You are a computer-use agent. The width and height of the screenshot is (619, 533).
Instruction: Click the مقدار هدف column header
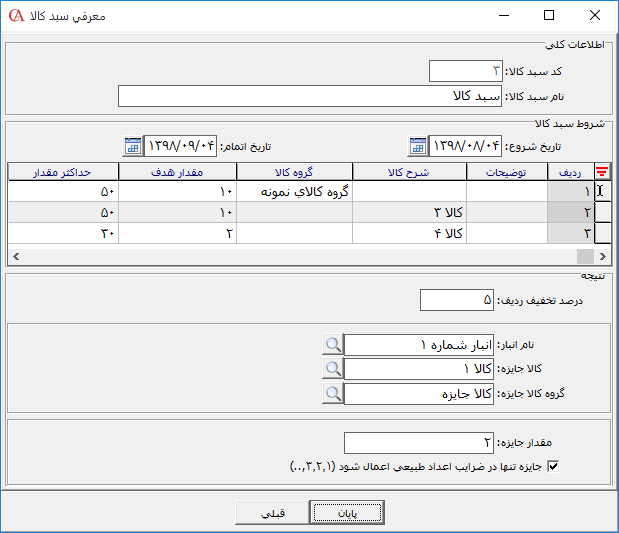click(178, 172)
